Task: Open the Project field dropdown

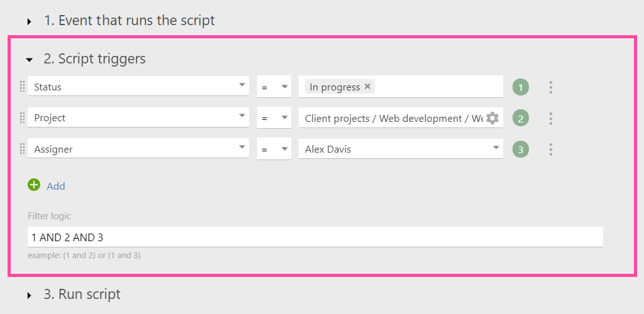Action: [x=138, y=117]
